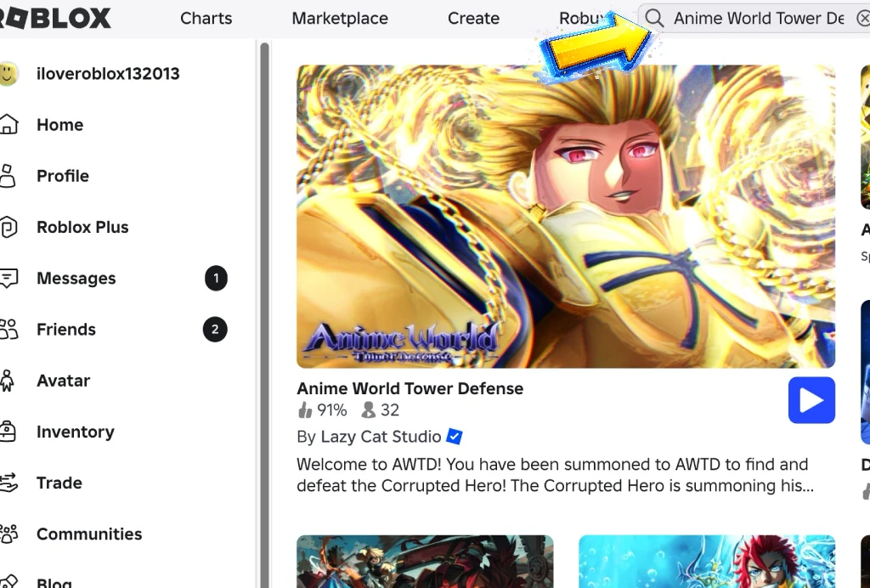Open the Avatar editor link
This screenshot has height=588, width=870.
click(63, 381)
